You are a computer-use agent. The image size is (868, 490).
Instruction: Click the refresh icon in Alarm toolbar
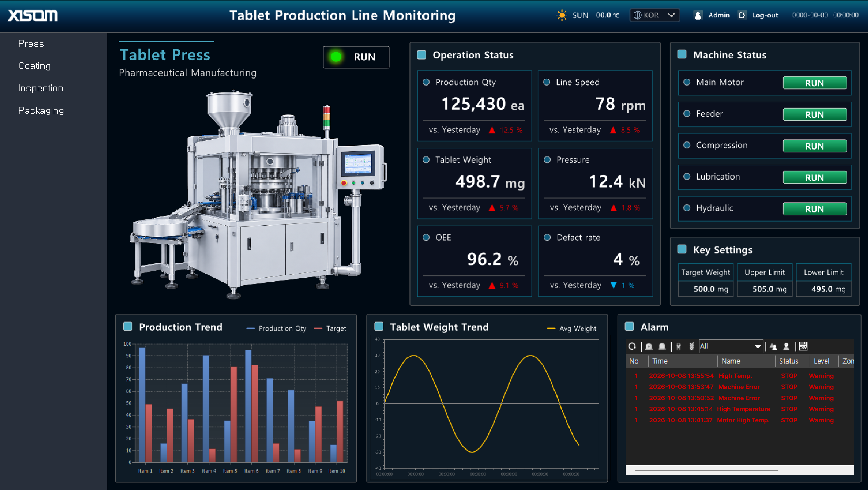(632, 346)
